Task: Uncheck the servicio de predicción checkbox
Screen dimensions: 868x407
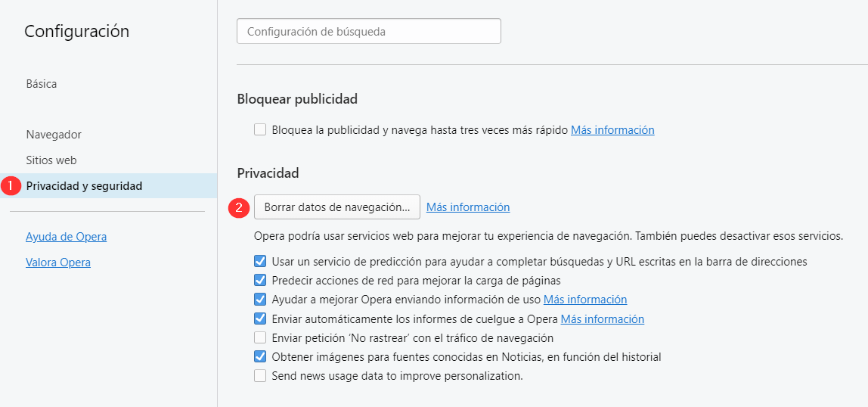Action: point(260,261)
